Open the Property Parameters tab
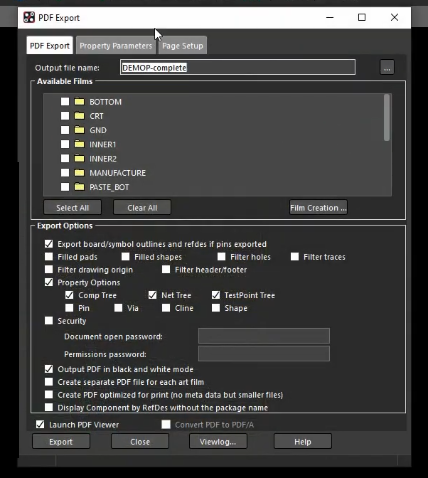The image size is (428, 478). click(116, 46)
